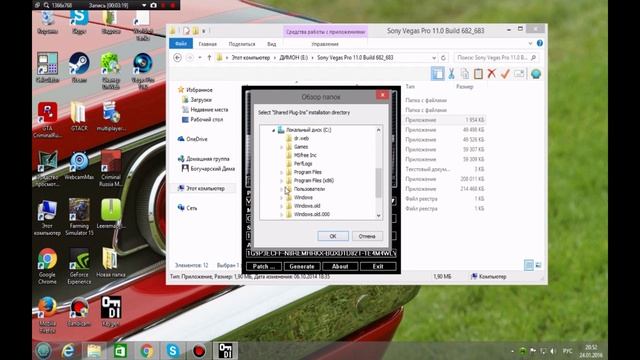Expand the Windows.old folder node
The image size is (640, 360).
click(x=281, y=206)
